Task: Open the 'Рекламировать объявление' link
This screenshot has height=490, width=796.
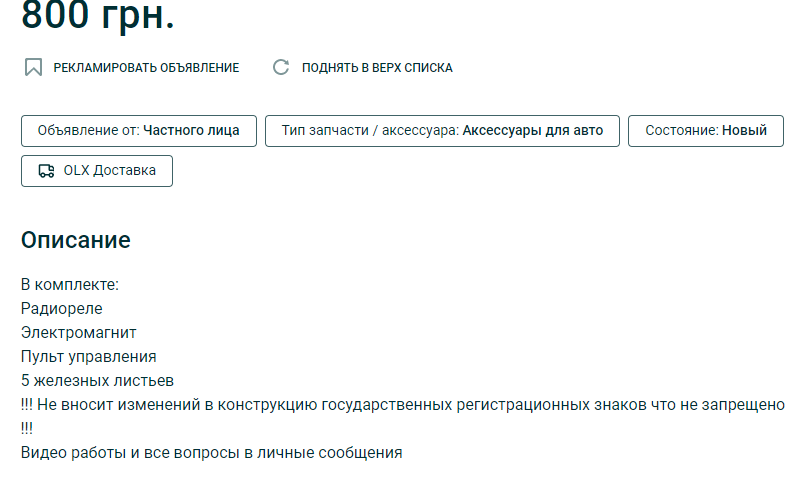Action: (146, 68)
